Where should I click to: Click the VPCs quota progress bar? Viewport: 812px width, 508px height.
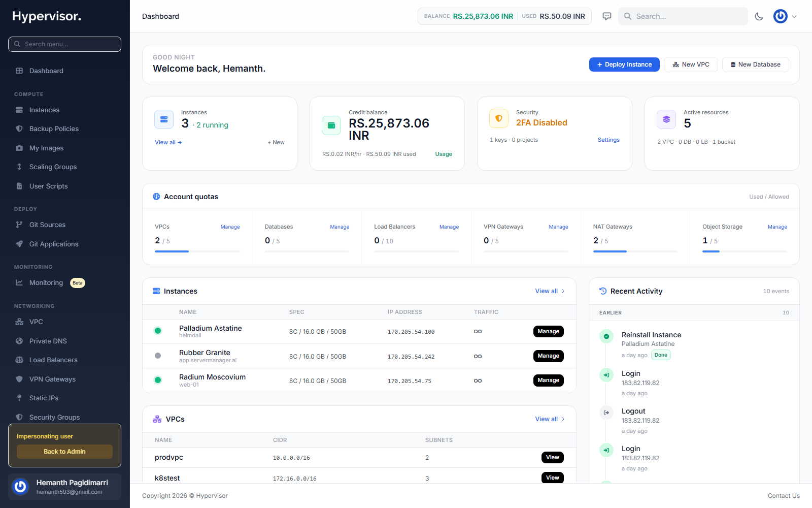197,251
